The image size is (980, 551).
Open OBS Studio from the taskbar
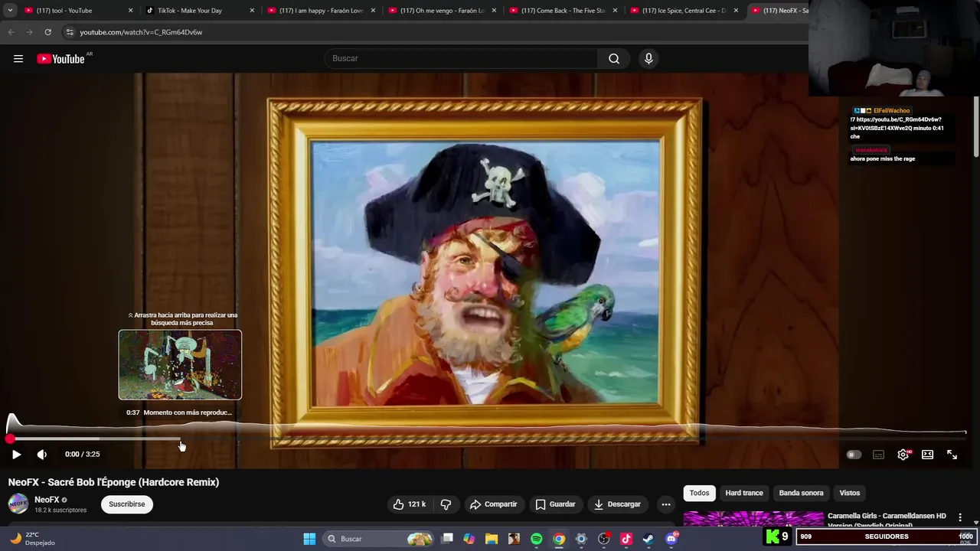tap(604, 539)
